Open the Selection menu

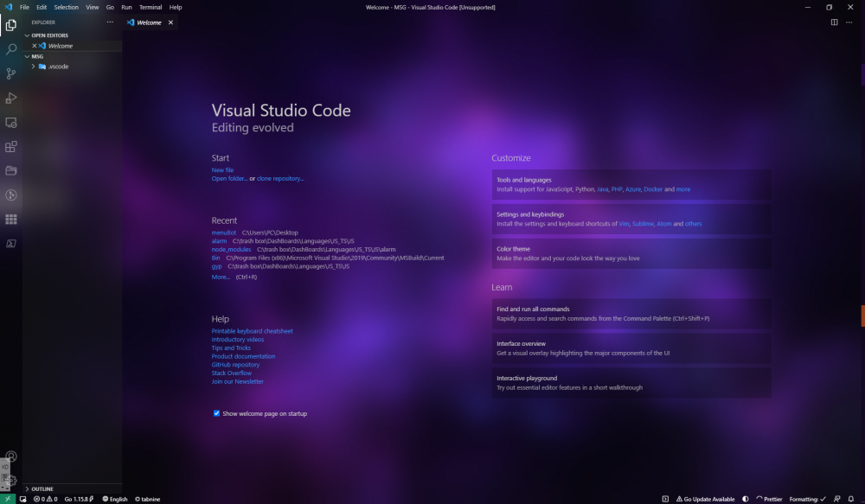[67, 7]
